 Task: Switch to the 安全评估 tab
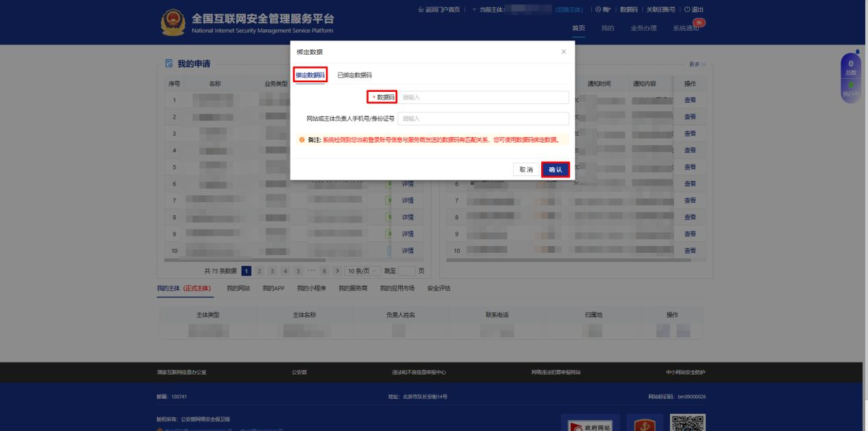coord(438,288)
